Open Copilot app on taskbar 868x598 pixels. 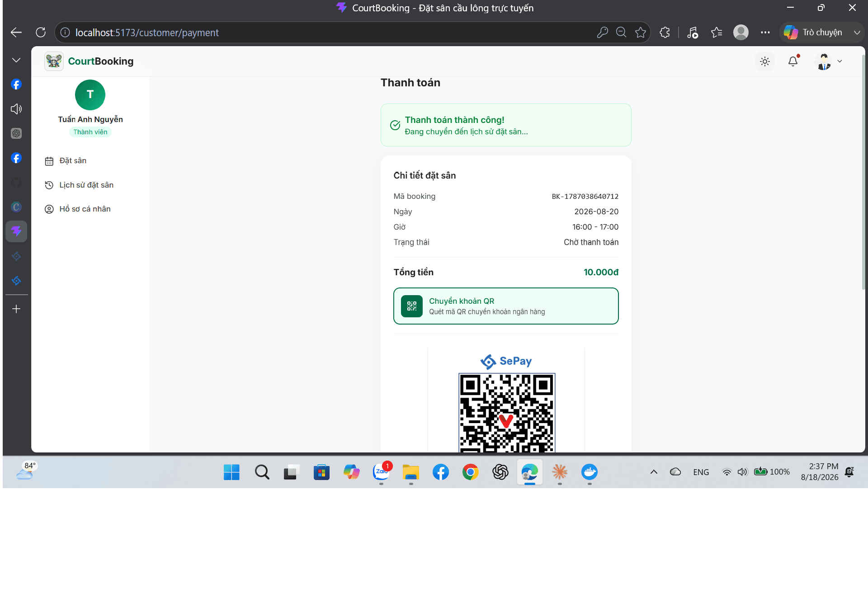[351, 472]
